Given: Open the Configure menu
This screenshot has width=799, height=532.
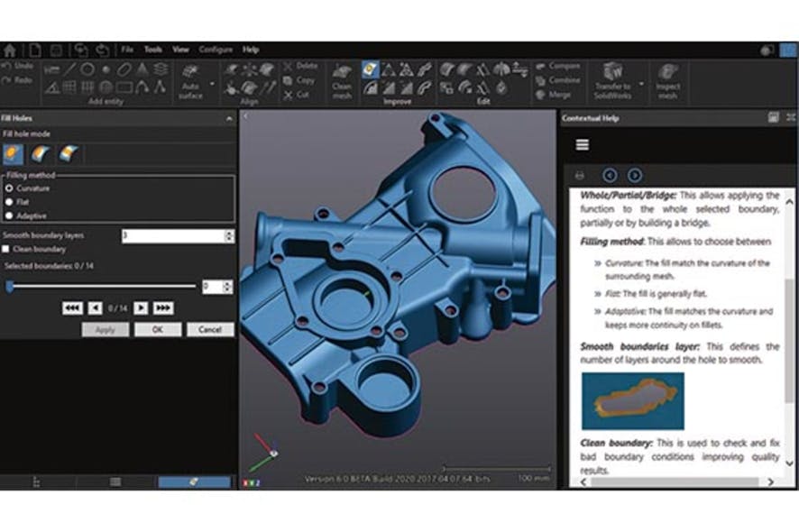Looking at the screenshot, I should click(214, 50).
